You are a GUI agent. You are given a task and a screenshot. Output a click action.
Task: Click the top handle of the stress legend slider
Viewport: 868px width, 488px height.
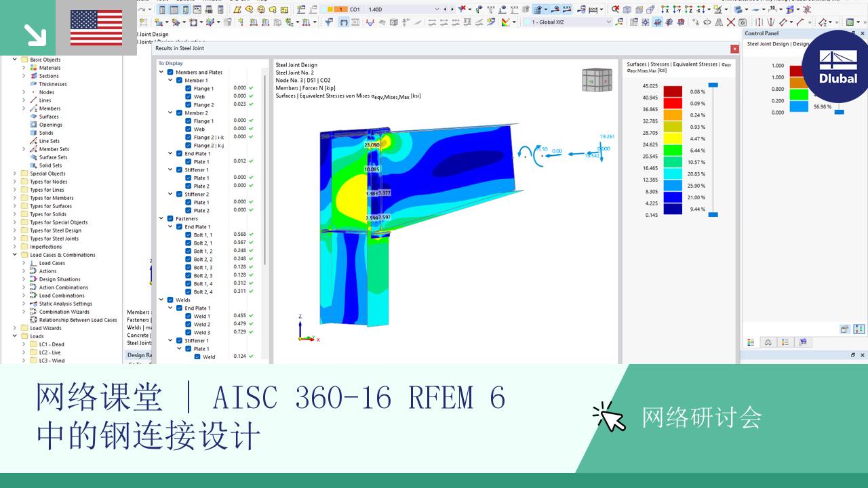click(x=713, y=85)
